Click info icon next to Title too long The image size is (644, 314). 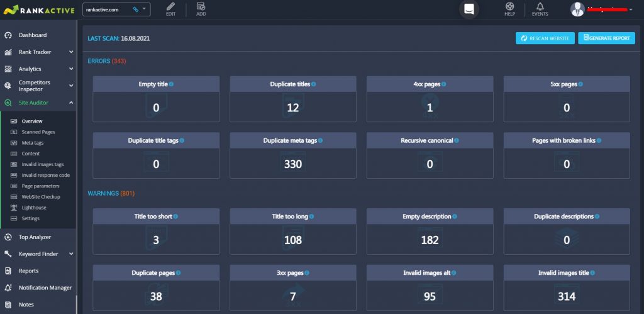click(x=312, y=216)
